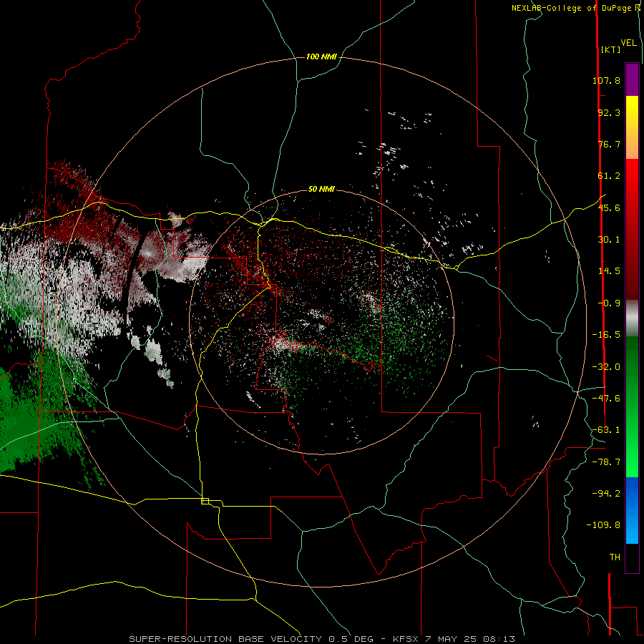Click the 30.1 value on velocity scale

[609, 240]
